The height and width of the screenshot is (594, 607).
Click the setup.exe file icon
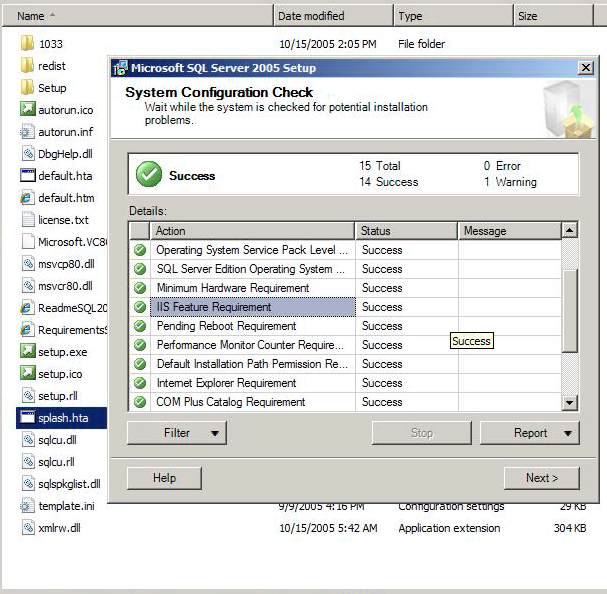tap(28, 351)
